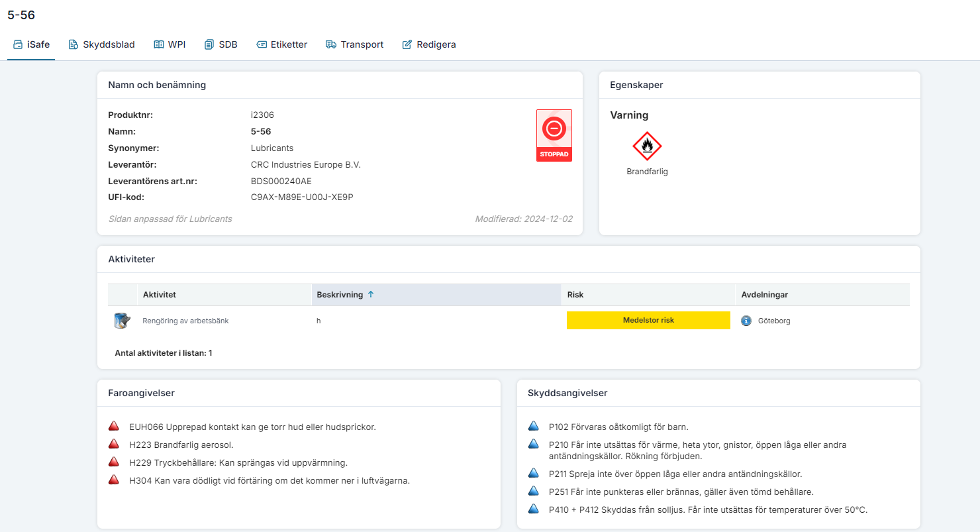Click the Brandfarlig flame hazard pictogram
This screenshot has height=532, width=980.
coord(647,146)
